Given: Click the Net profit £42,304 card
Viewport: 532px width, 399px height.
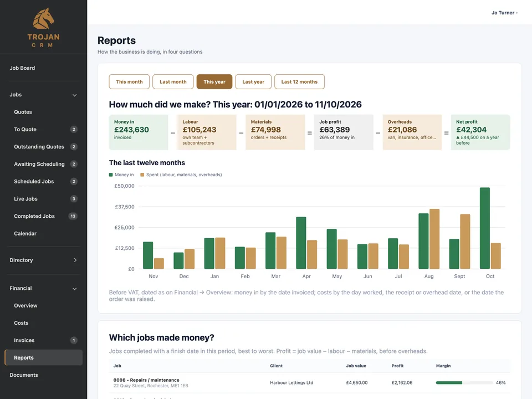Looking at the screenshot, I should [480, 132].
